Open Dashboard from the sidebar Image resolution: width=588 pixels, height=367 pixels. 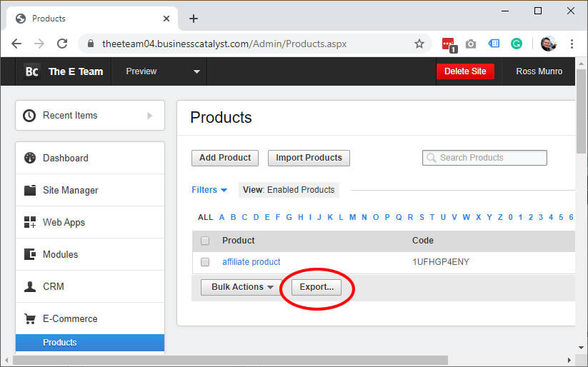click(90, 158)
